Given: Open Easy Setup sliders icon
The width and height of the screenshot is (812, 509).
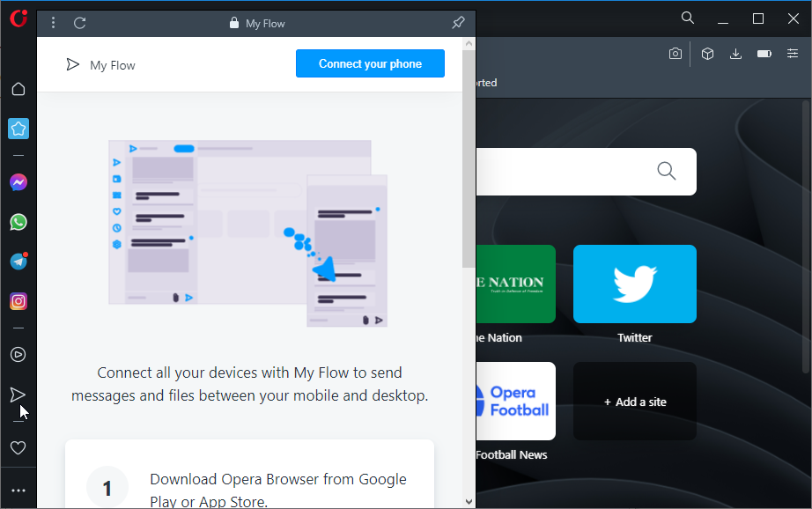Looking at the screenshot, I should pyautogui.click(x=793, y=54).
